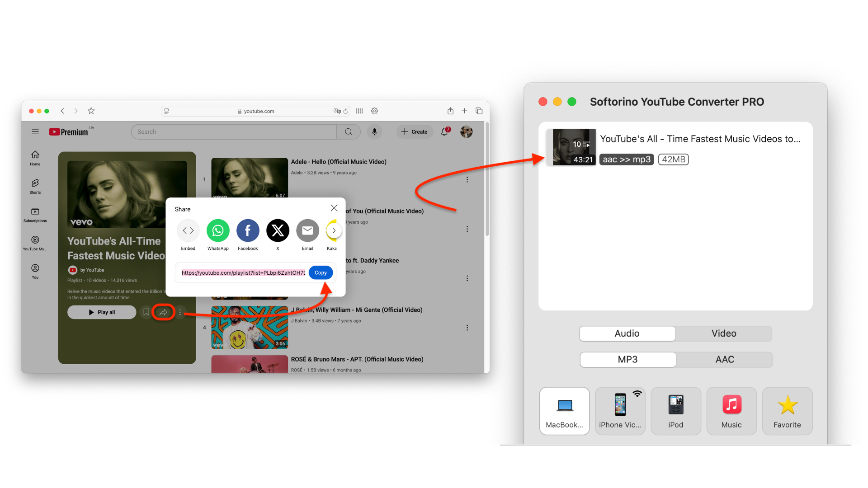The image size is (868, 488).
Task: Open Adele - Hello video title
Action: tap(339, 162)
